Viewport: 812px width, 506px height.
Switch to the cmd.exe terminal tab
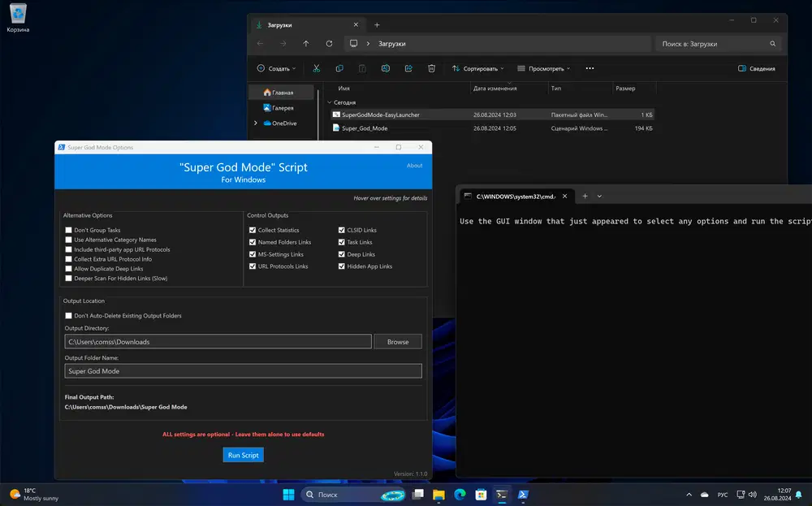pos(516,196)
